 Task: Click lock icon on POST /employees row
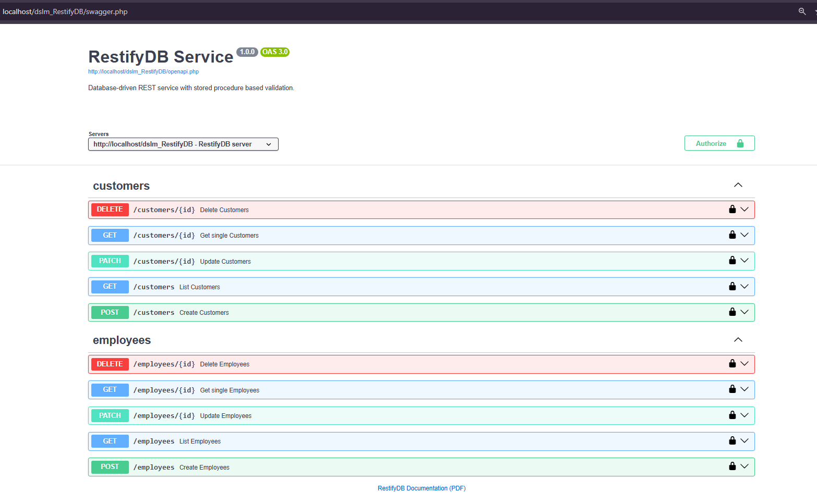732,466
